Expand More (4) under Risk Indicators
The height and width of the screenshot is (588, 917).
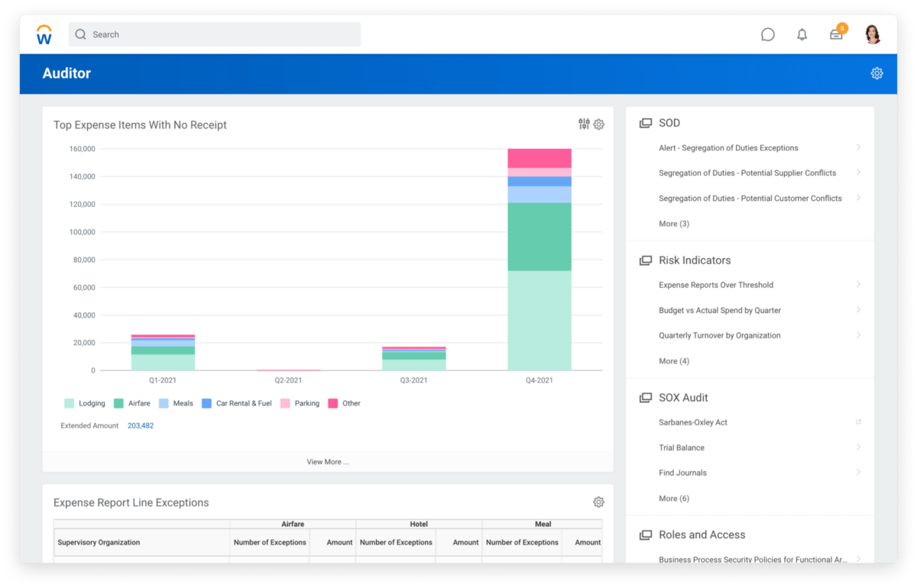click(x=673, y=360)
